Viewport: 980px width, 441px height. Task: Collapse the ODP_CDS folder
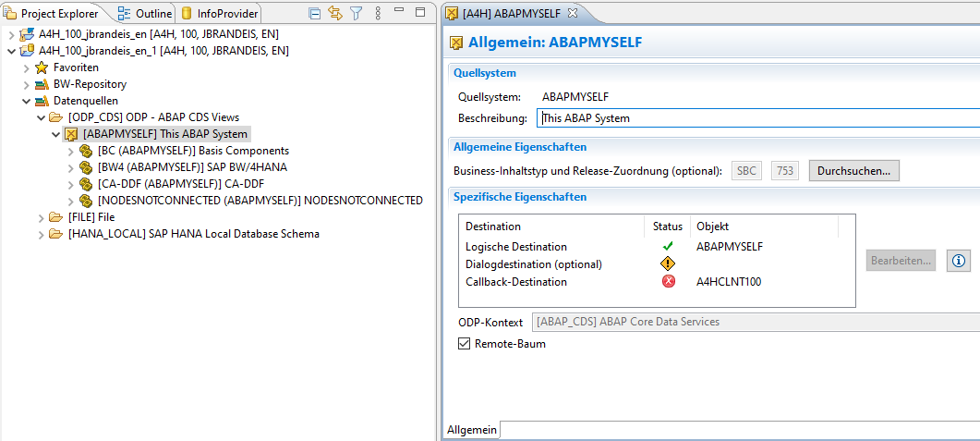[x=42, y=117]
